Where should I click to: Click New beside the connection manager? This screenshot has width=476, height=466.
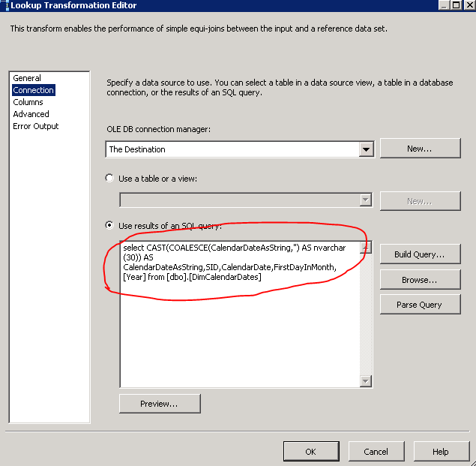tap(420, 149)
